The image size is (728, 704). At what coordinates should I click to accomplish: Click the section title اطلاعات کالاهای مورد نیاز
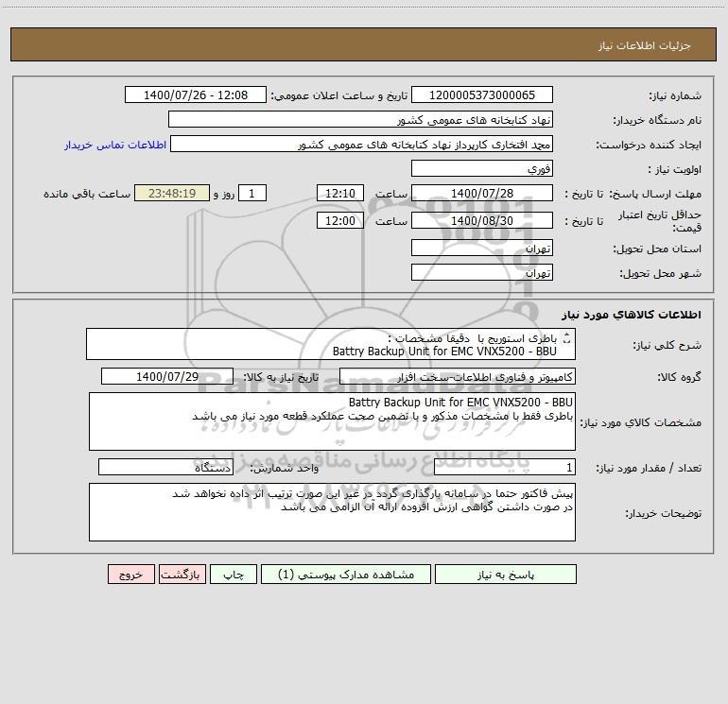(631, 315)
